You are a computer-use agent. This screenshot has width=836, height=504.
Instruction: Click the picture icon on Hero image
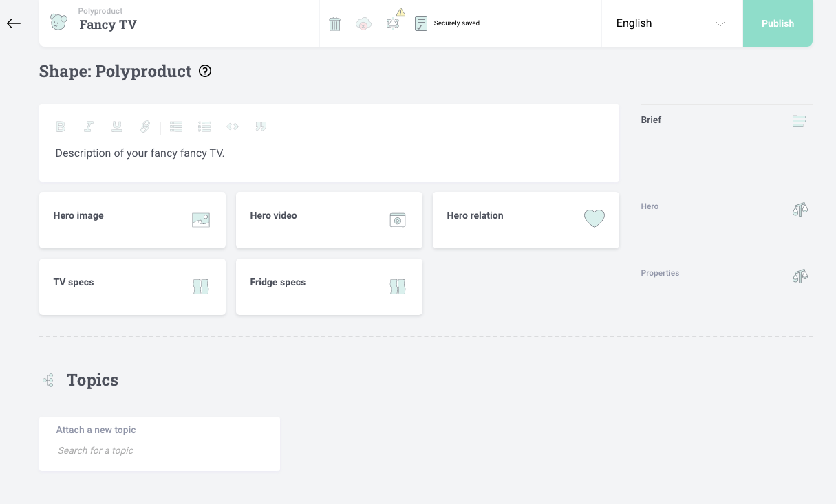click(x=201, y=220)
